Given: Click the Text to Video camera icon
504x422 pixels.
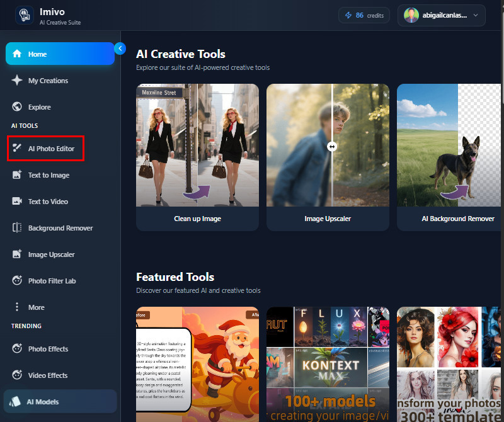Looking at the screenshot, I should pyautogui.click(x=17, y=201).
